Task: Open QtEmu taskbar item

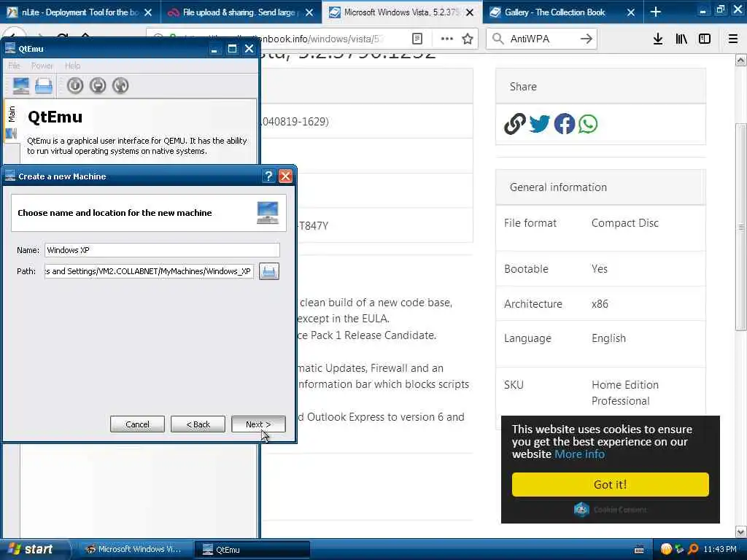Action: (252, 550)
